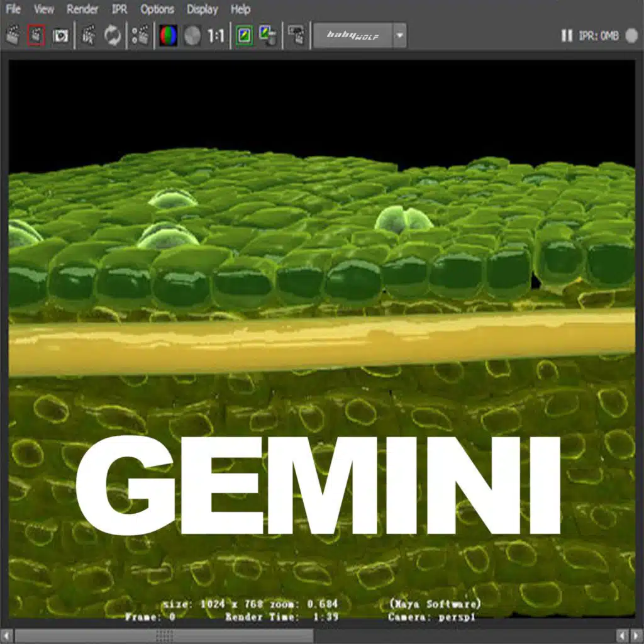Pause IPR tuning with the pause button
Image resolution: width=644 pixels, height=644 pixels.
coord(567,36)
